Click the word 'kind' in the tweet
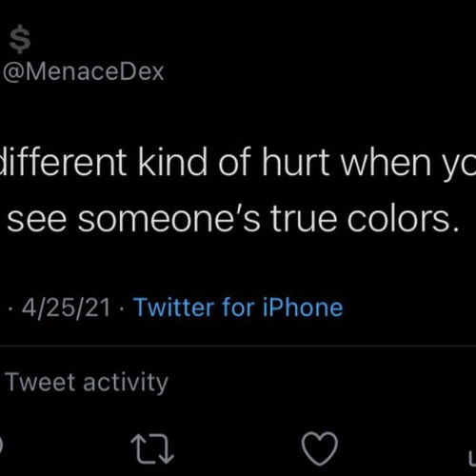This screenshot has height=476, width=476. [x=173, y=161]
